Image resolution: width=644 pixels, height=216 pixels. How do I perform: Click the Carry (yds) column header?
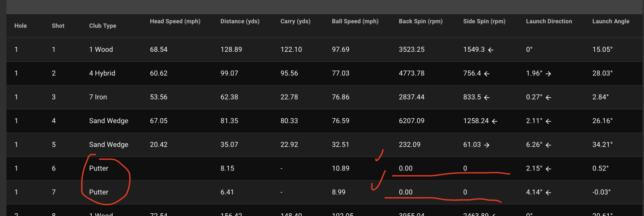tap(295, 21)
